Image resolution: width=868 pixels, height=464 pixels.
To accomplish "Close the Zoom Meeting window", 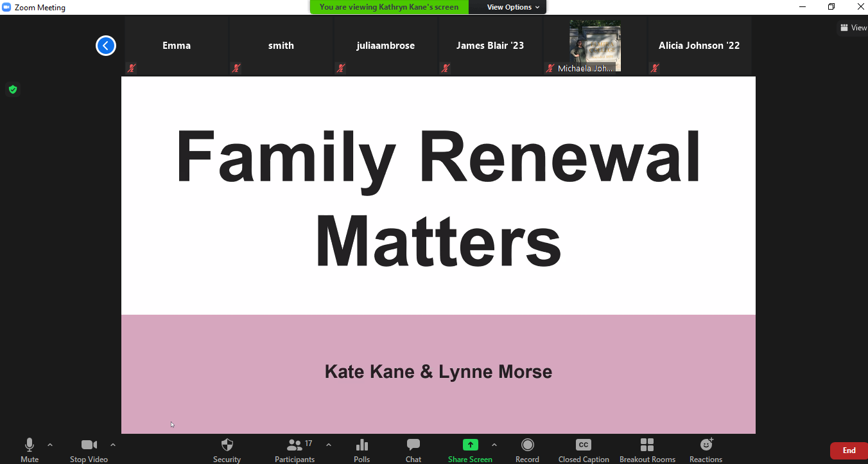I will point(860,7).
